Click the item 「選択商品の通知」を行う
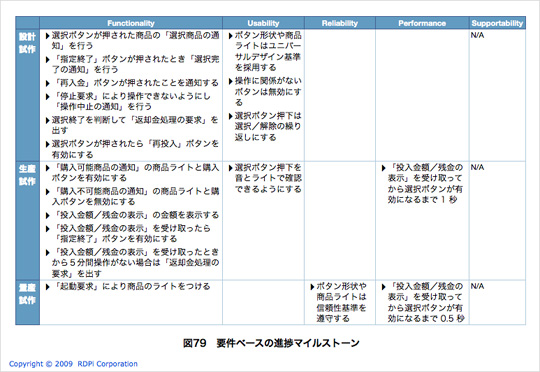 [133, 40]
